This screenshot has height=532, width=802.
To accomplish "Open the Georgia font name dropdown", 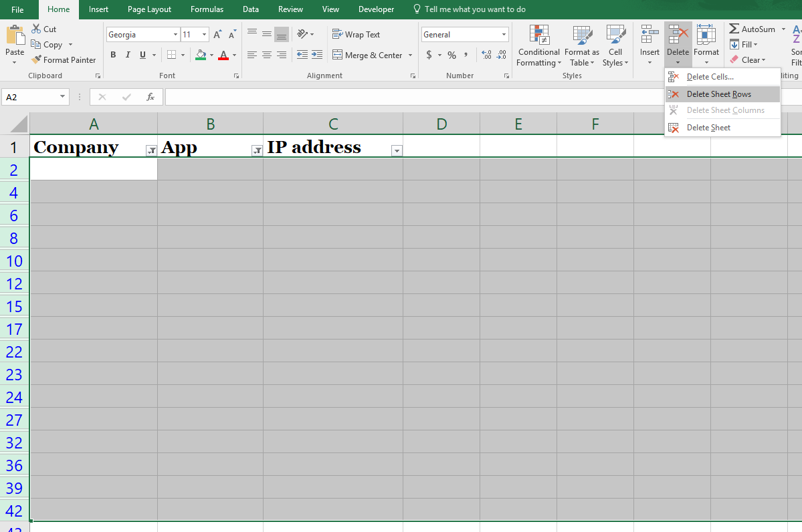I will [x=175, y=34].
